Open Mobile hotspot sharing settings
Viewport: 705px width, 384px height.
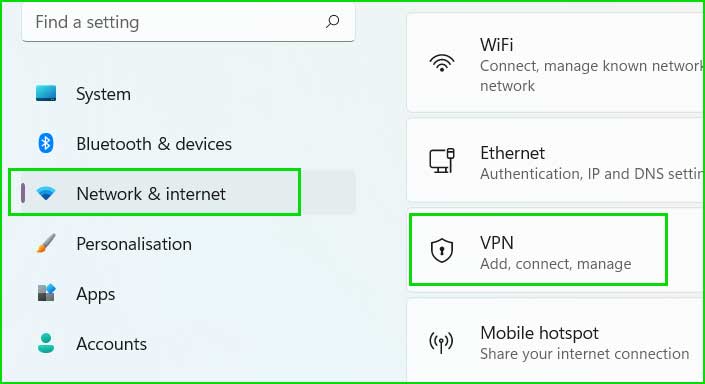coord(556,342)
